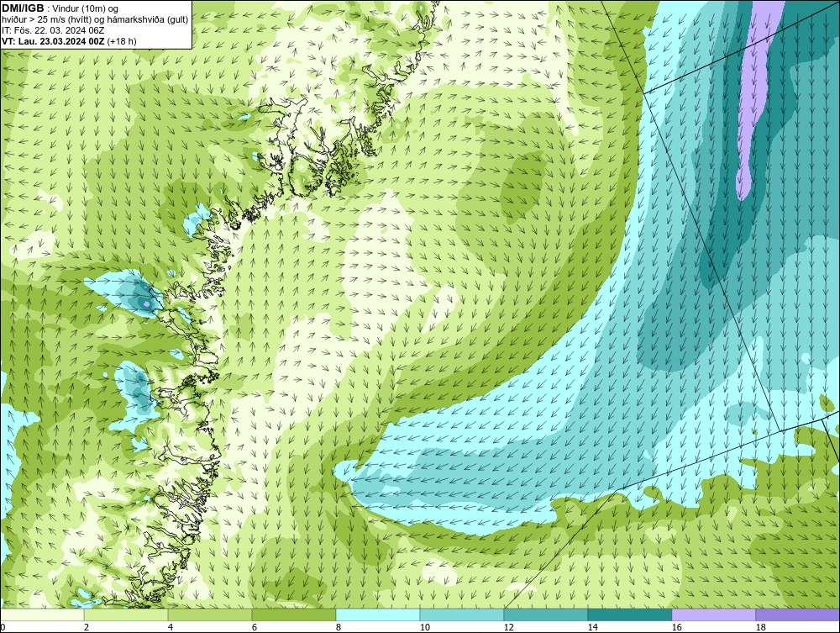Click the 'hviður > 25 m/s' legend line

(x=95, y=19)
